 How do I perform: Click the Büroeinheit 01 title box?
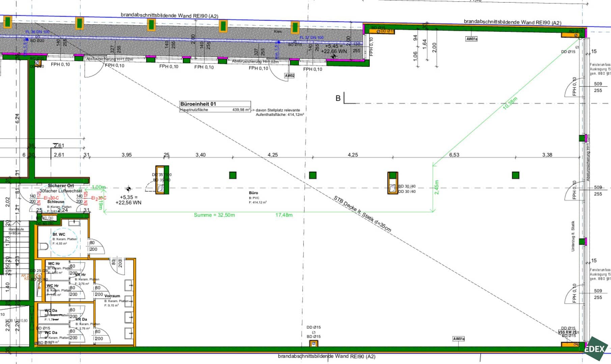tap(215, 106)
